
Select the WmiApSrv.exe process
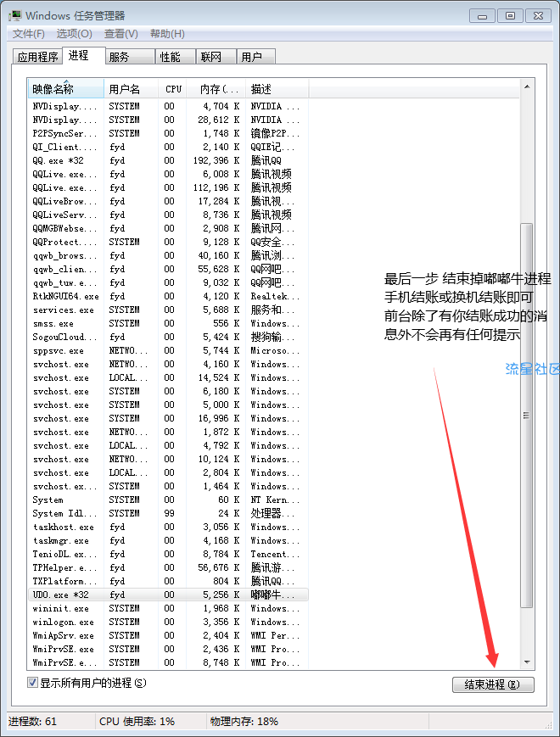168,635
